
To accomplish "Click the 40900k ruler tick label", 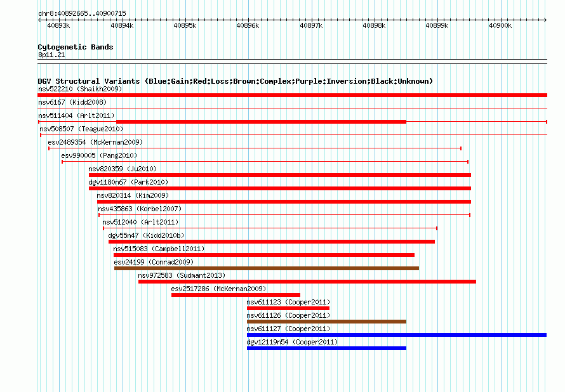I will click(x=500, y=25).
